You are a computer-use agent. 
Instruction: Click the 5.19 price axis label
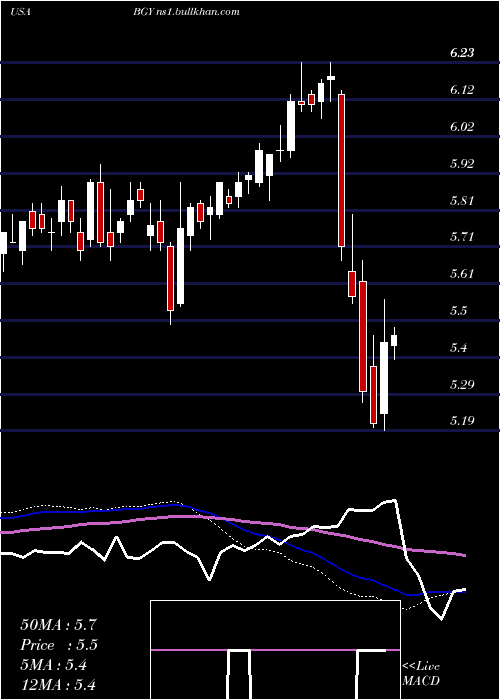click(462, 421)
